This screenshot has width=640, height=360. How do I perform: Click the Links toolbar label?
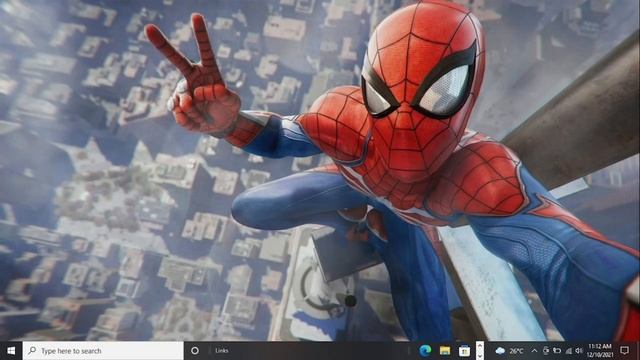[222, 351]
